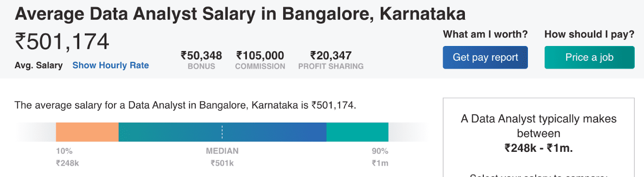Click the dashed median marker on bar

click(222, 132)
